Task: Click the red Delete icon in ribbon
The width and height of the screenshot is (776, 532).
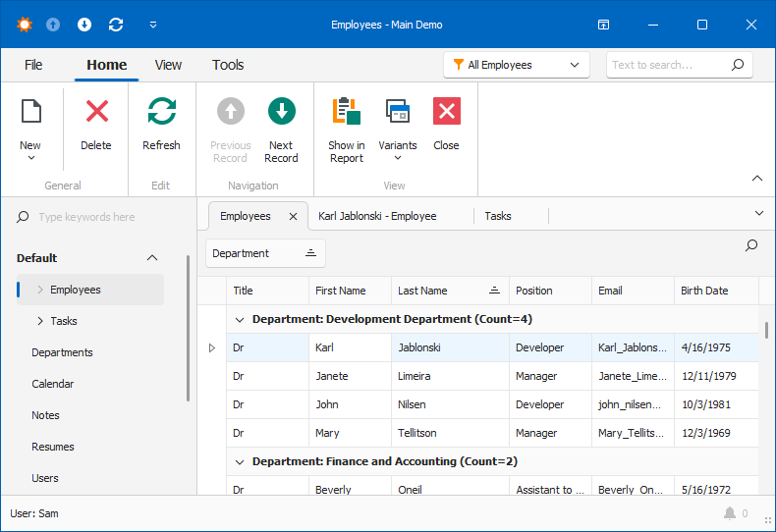Action: (96, 112)
